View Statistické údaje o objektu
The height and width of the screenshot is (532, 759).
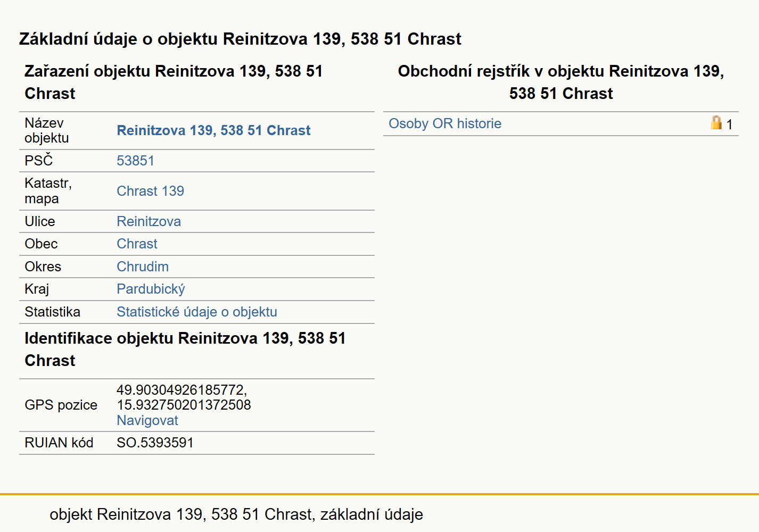point(197,312)
